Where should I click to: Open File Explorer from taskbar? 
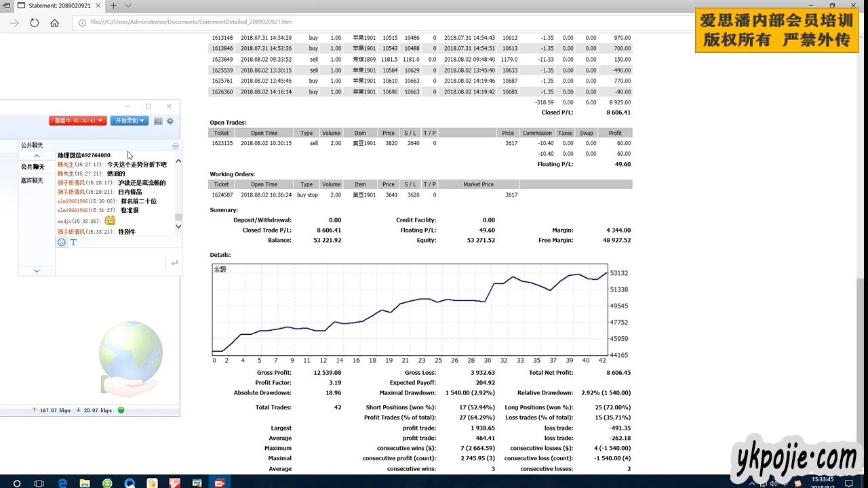[85, 483]
